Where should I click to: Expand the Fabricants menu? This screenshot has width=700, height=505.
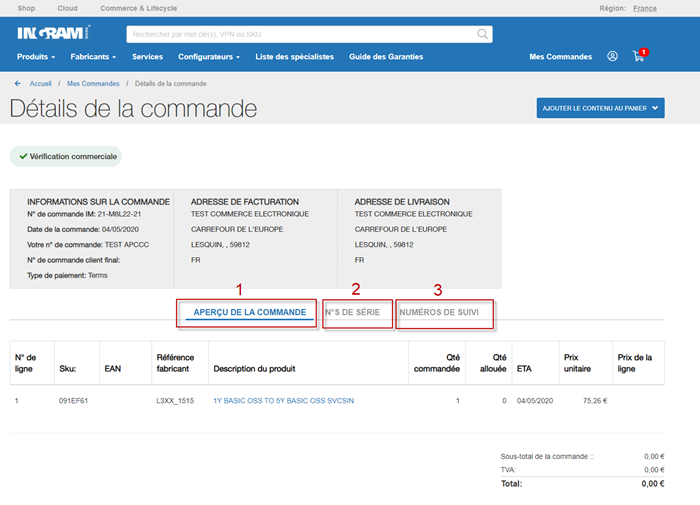93,57
